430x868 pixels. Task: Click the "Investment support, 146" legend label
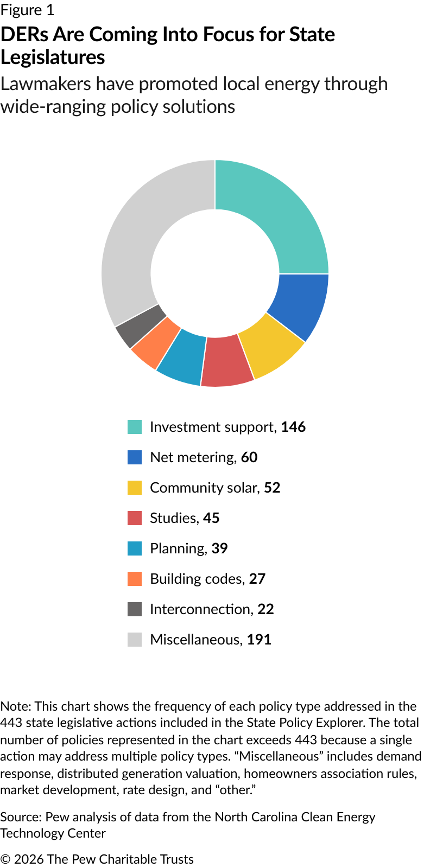pos(227,427)
